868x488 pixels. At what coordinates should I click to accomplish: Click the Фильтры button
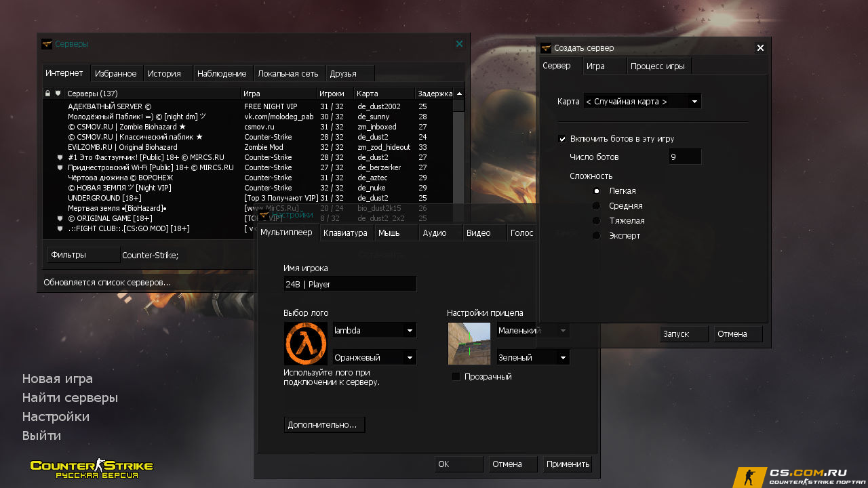(83, 255)
